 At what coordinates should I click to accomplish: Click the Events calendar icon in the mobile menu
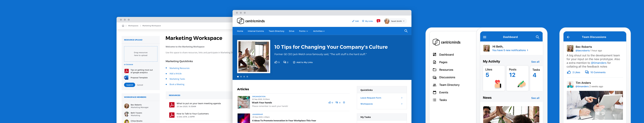pos(434,92)
